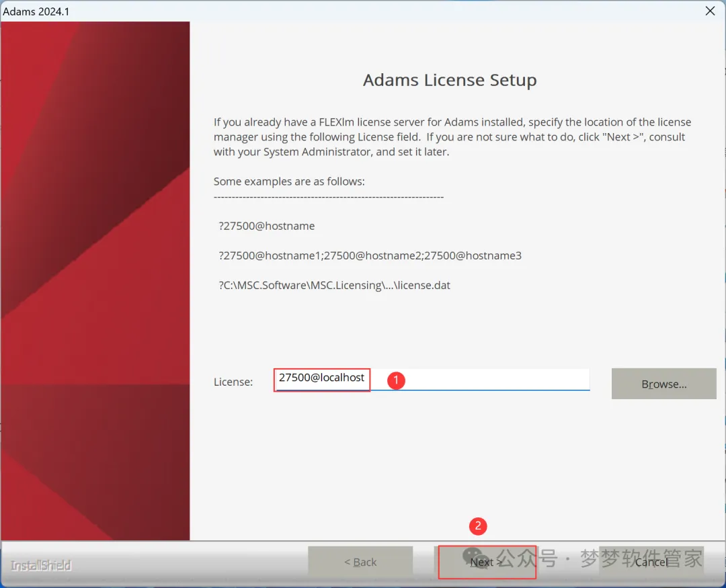Image resolution: width=726 pixels, height=588 pixels.
Task: Click the 'License:' field label
Action: tap(233, 382)
